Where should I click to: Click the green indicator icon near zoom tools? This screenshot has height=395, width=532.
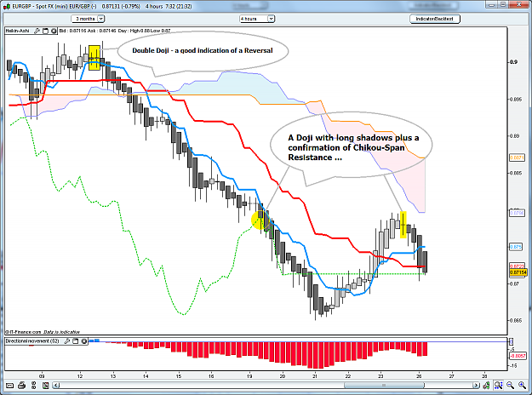[x=486, y=385]
